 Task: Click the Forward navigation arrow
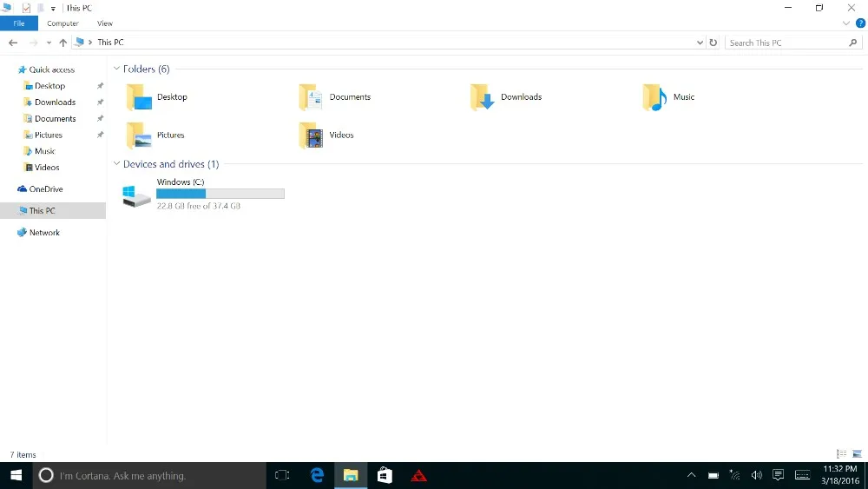33,43
